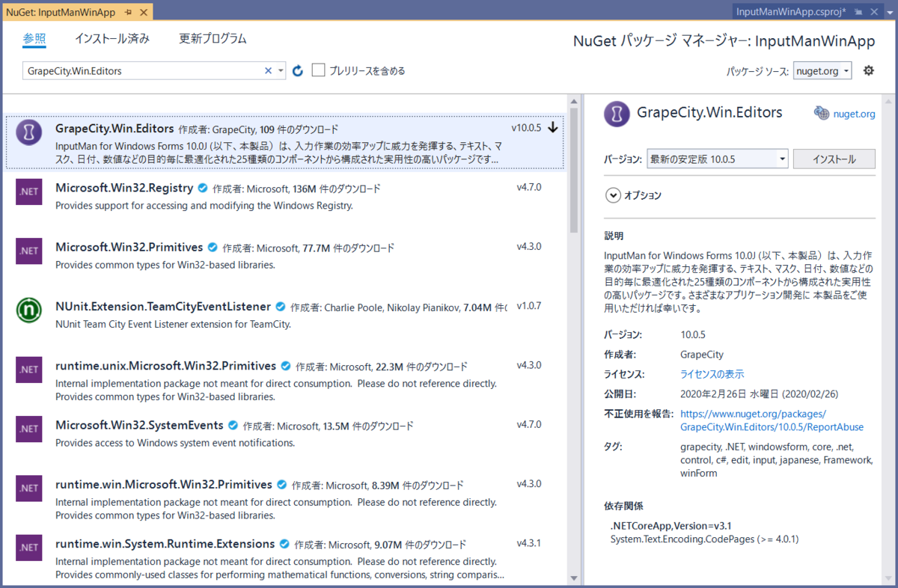The width and height of the screenshot is (898, 588).
Task: Open the ライセンスの表示 link
Action: tap(712, 374)
